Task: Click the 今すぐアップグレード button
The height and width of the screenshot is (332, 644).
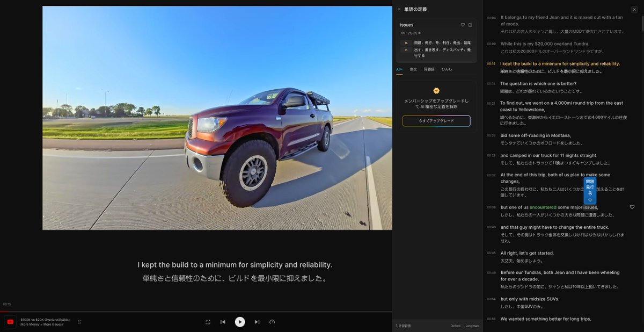Action: tap(436, 121)
